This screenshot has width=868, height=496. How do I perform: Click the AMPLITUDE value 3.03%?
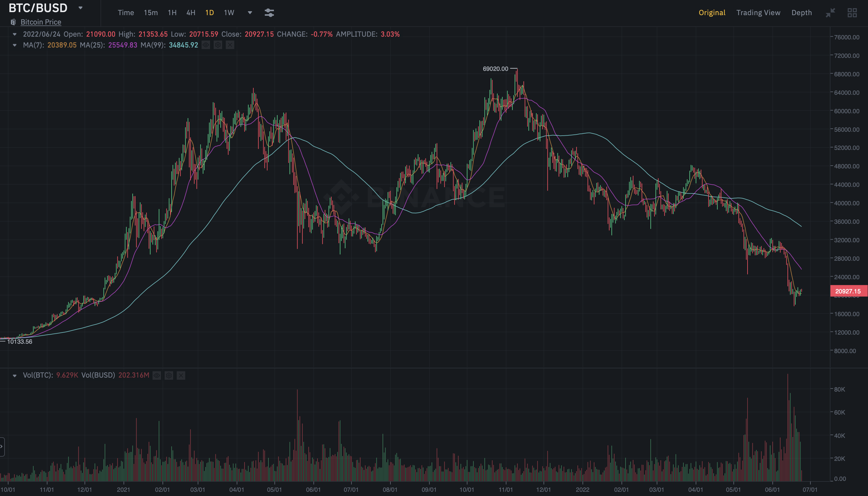click(x=390, y=34)
